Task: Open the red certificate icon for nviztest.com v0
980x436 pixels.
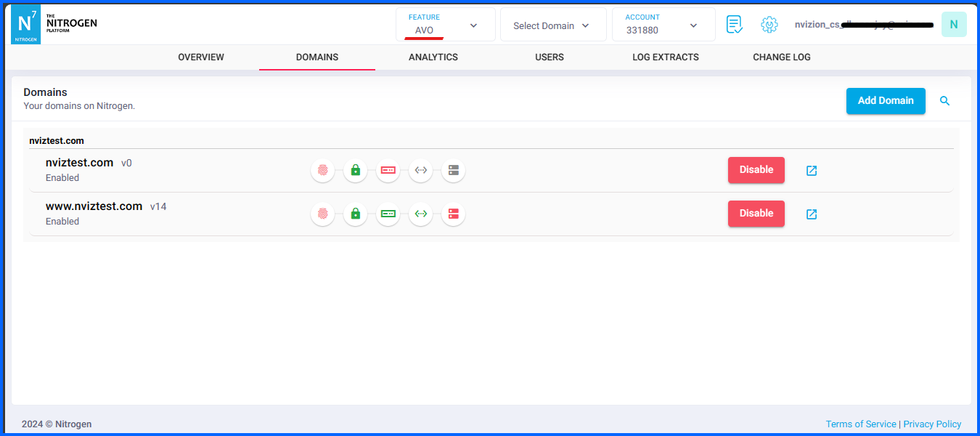Action: point(388,170)
